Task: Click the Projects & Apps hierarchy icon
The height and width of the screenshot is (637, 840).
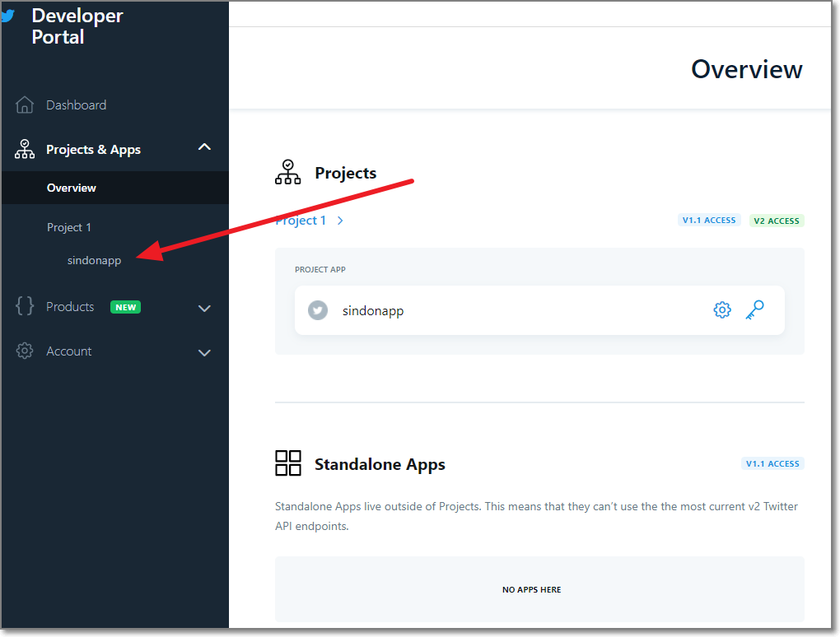Action: click(x=25, y=149)
